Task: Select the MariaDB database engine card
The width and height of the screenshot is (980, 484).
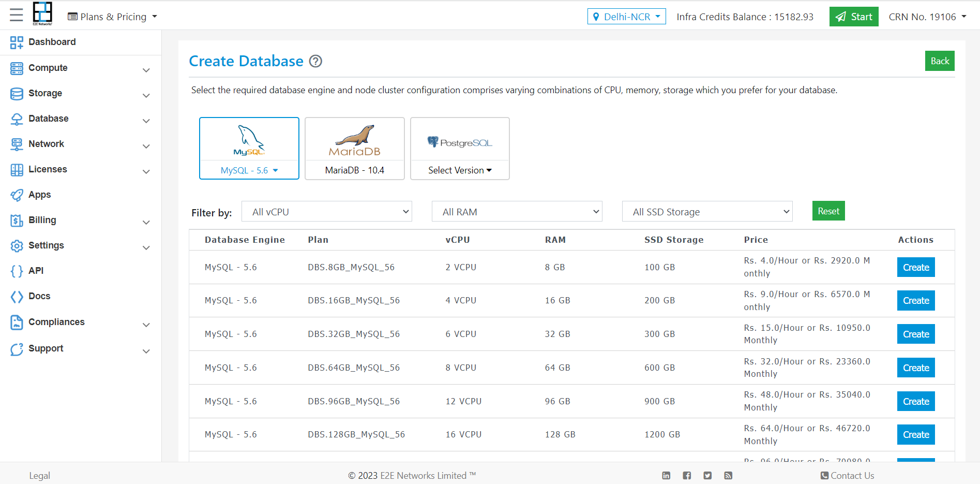Action: point(354,148)
